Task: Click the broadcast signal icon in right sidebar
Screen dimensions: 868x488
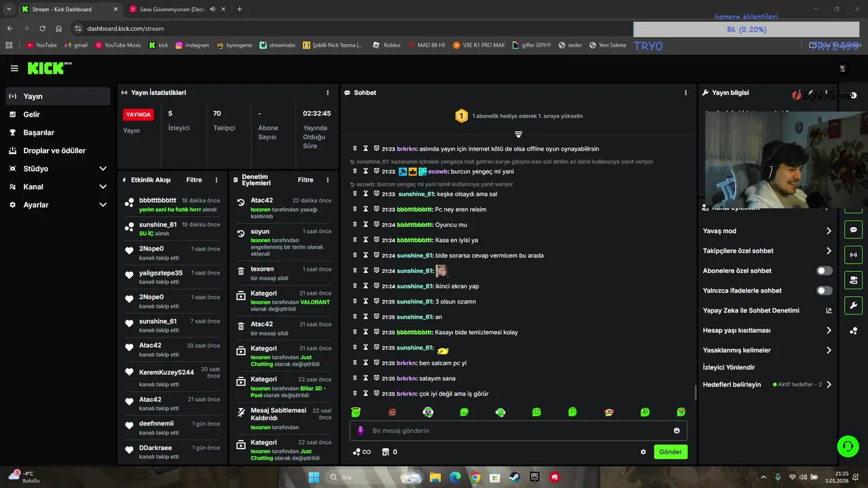Action: [853, 255]
